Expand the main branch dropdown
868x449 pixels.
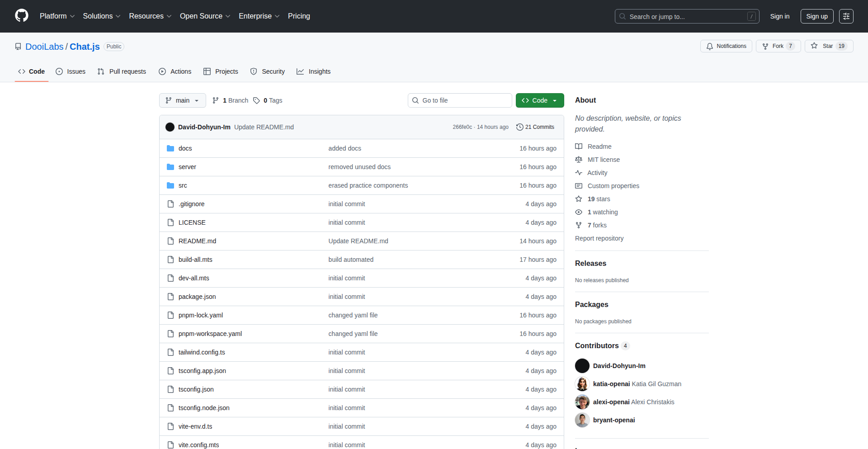pos(182,100)
